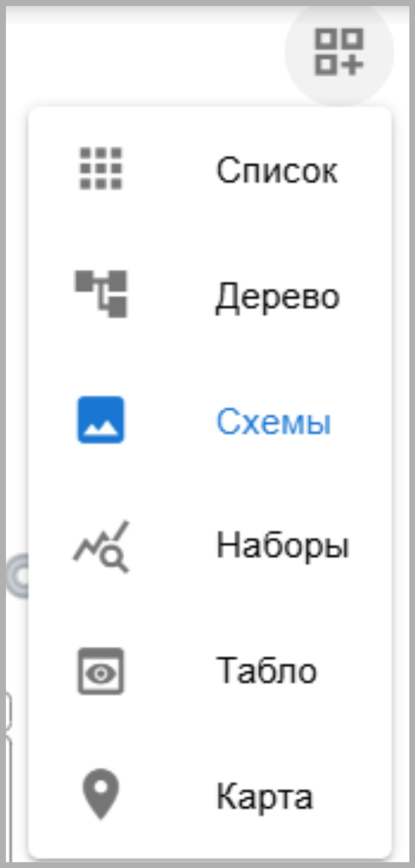Open map view via Карта row

click(210, 796)
